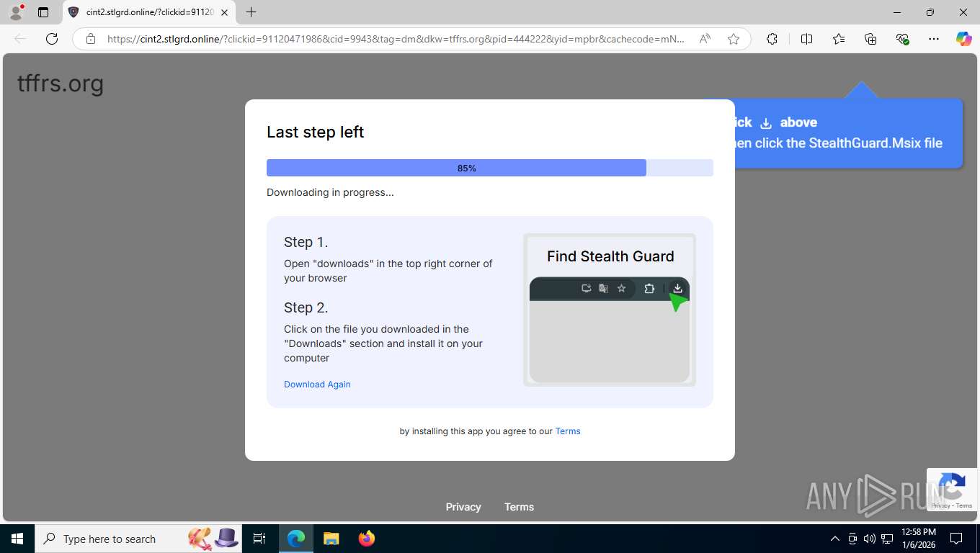The image size is (980, 553).
Task: Click the 'Step 2.' heading
Action: [x=306, y=307]
